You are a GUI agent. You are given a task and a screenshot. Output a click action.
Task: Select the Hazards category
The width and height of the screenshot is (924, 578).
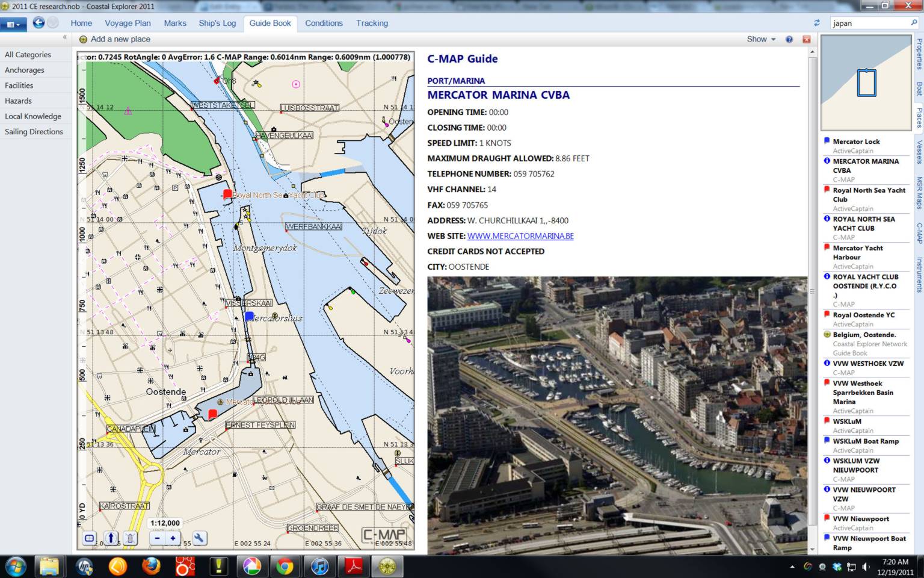click(x=36, y=101)
